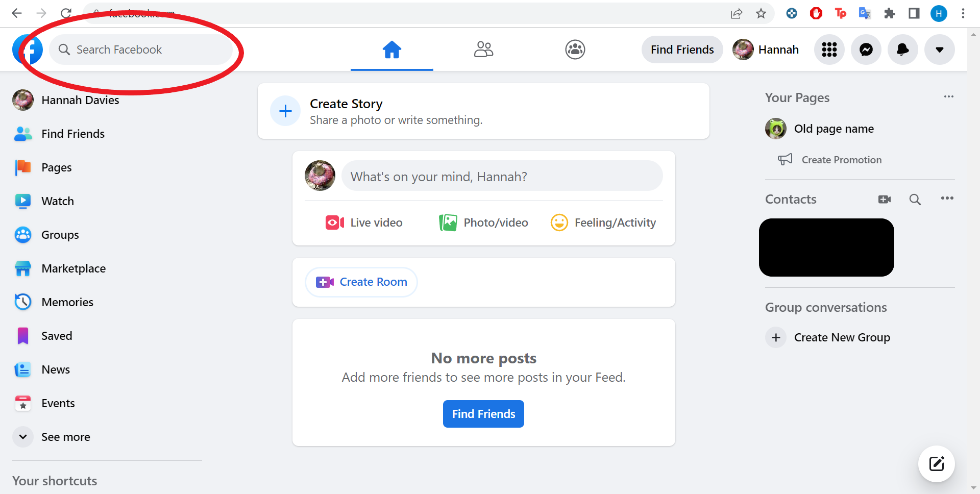Open Contacts options ellipsis
The height and width of the screenshot is (494, 980).
pos(947,199)
